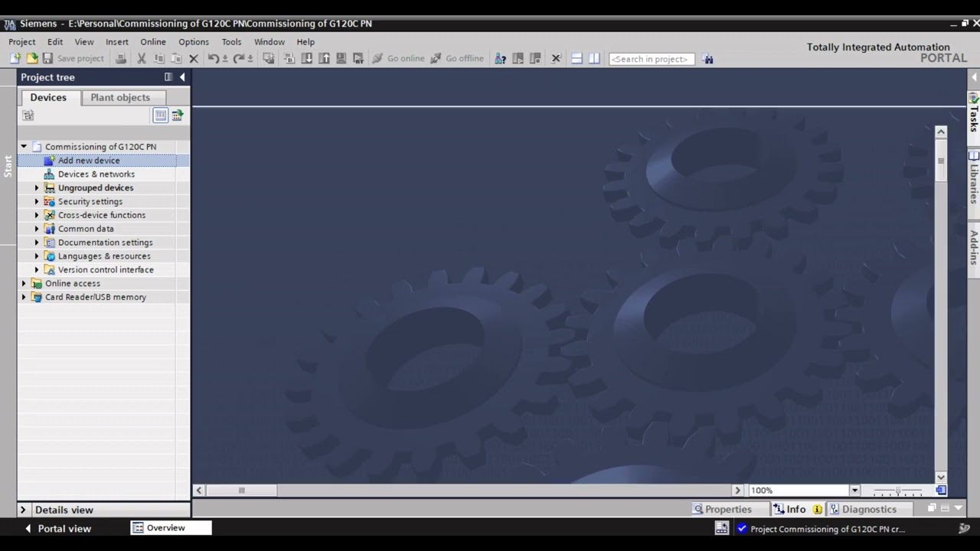Expand the Cross-device functions node
Screen dimensions: 980x551
coord(36,215)
